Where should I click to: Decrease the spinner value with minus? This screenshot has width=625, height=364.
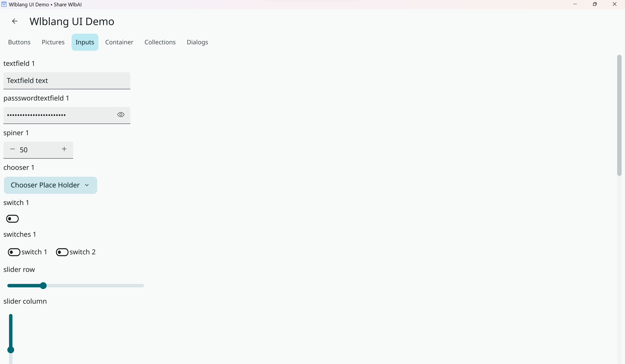click(12, 149)
